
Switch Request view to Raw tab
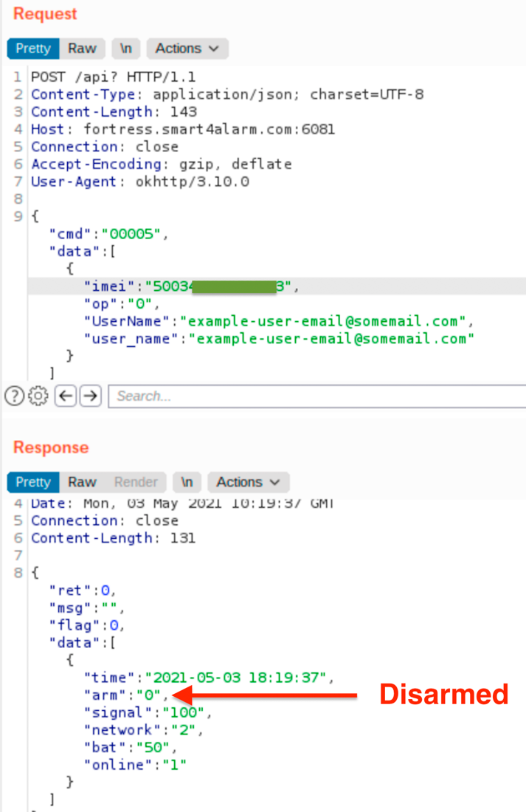tap(82, 49)
